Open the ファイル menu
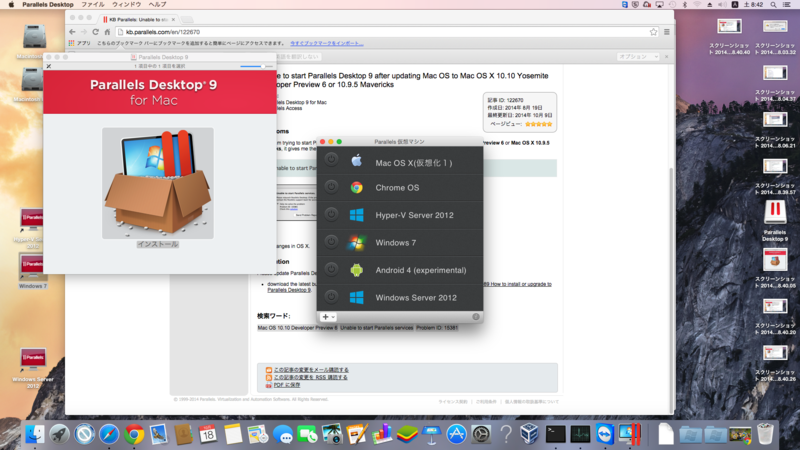This screenshot has width=800, height=450. [x=92, y=5]
